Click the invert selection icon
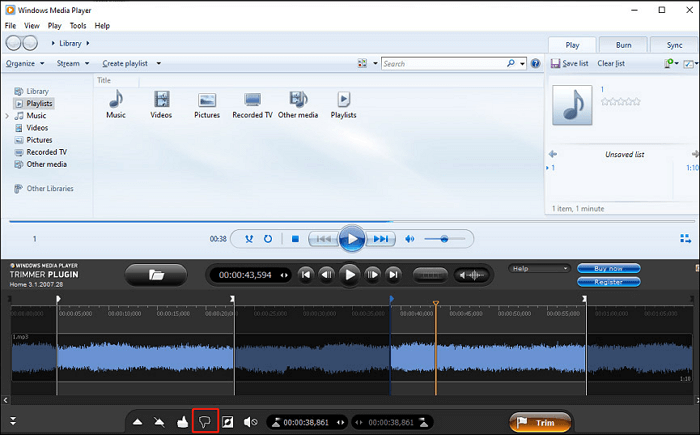Image resolution: width=700 pixels, height=435 pixels. (x=228, y=422)
